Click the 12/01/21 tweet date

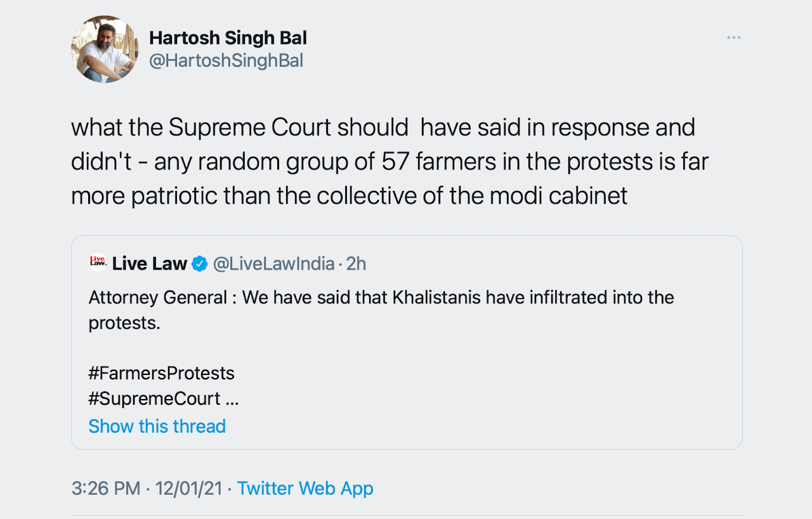point(188,488)
